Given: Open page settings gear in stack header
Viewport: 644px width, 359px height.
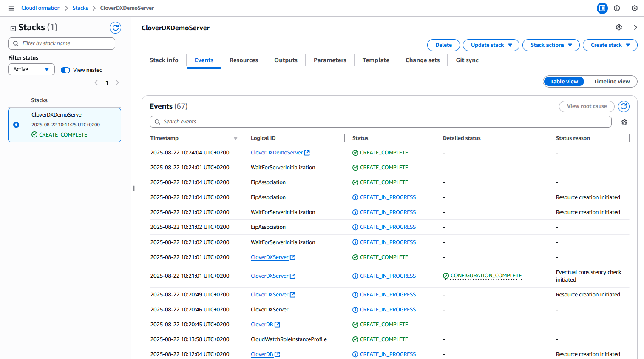Looking at the screenshot, I should click(619, 27).
